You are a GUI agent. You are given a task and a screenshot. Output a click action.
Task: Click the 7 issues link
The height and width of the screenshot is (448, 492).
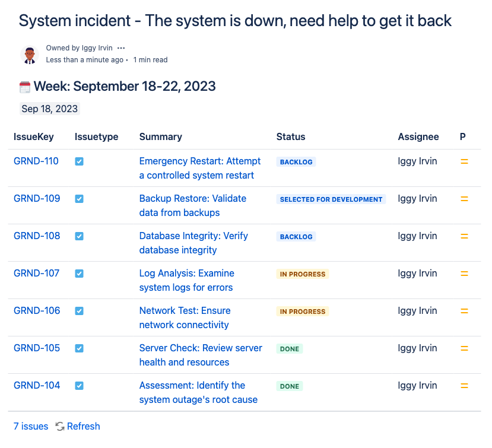[x=30, y=426]
